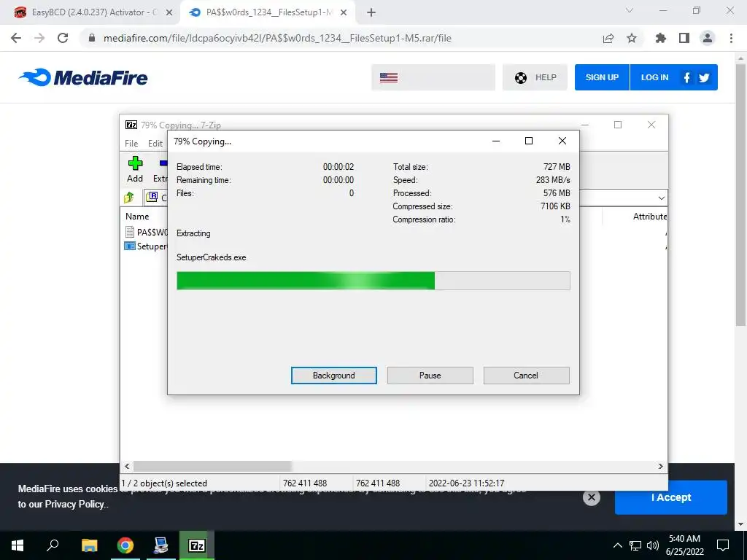Open a new browser tab
This screenshot has width=747, height=560.
click(x=371, y=12)
